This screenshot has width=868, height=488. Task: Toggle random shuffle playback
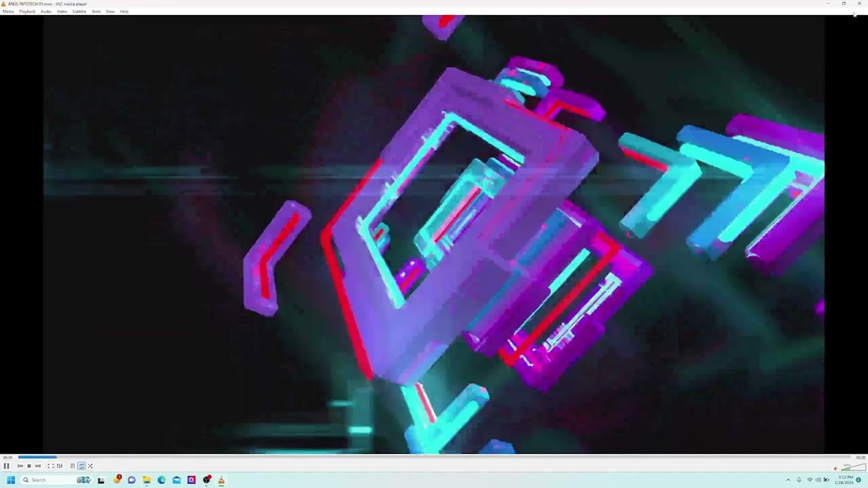click(90, 466)
